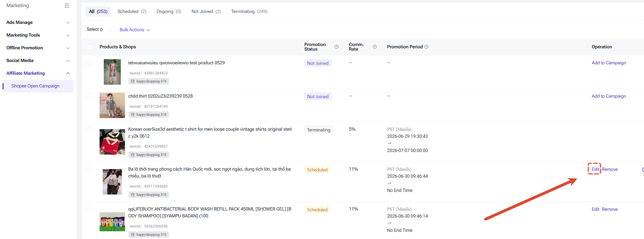Screen dimensions: 644x239
Task: Click shop icon in child thirt row
Action: (x=133, y=115)
